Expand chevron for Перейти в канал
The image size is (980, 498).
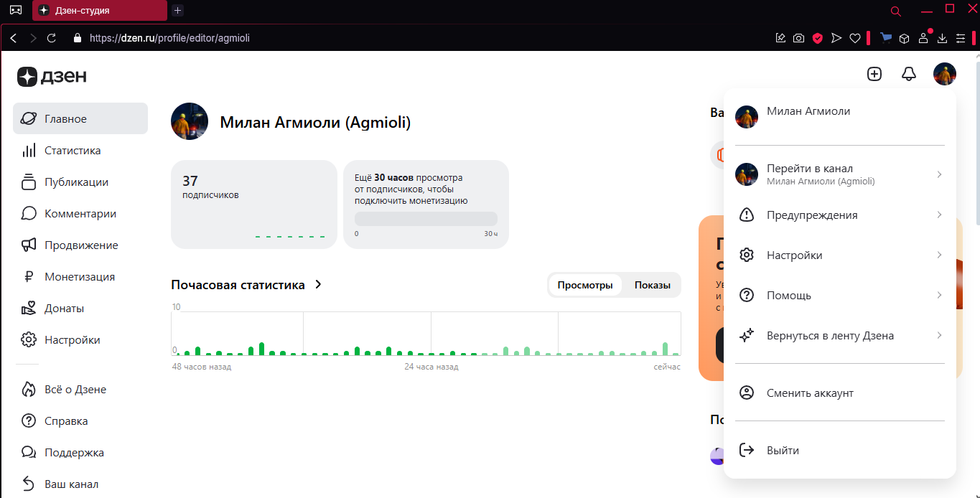pos(939,174)
